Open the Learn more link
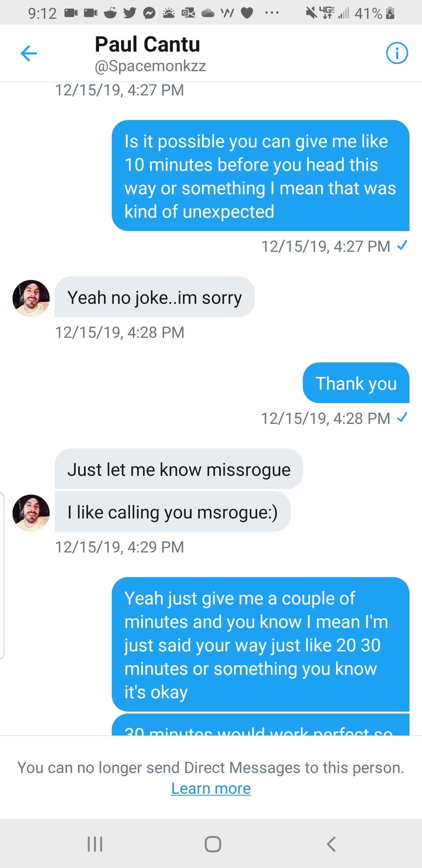This screenshot has height=868, width=422. coord(211,788)
